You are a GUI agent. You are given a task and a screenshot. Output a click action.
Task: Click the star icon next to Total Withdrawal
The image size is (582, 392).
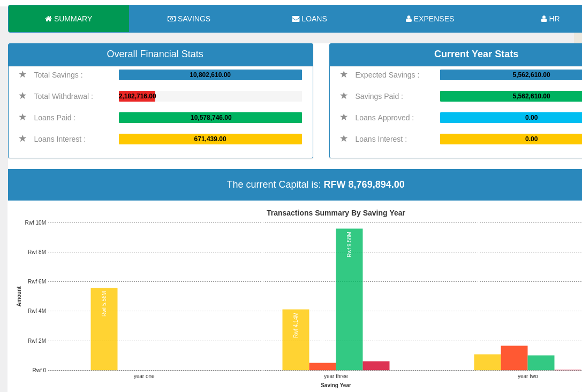22,96
